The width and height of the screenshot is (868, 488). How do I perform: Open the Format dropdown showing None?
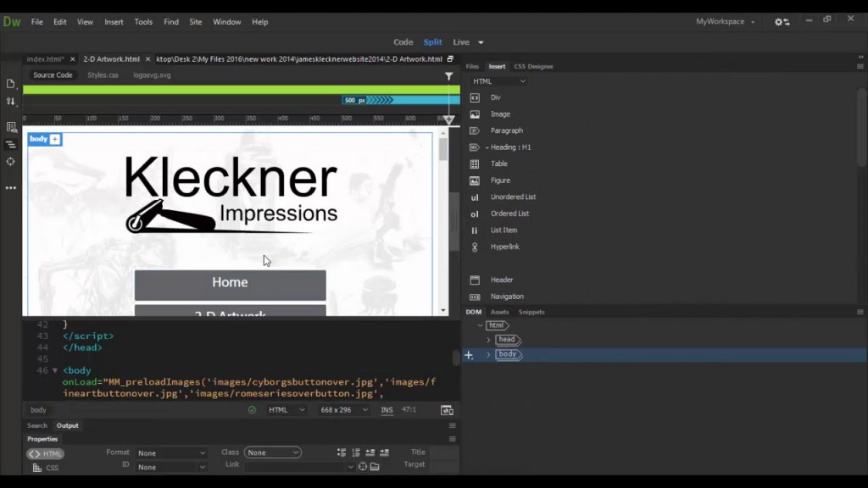170,452
